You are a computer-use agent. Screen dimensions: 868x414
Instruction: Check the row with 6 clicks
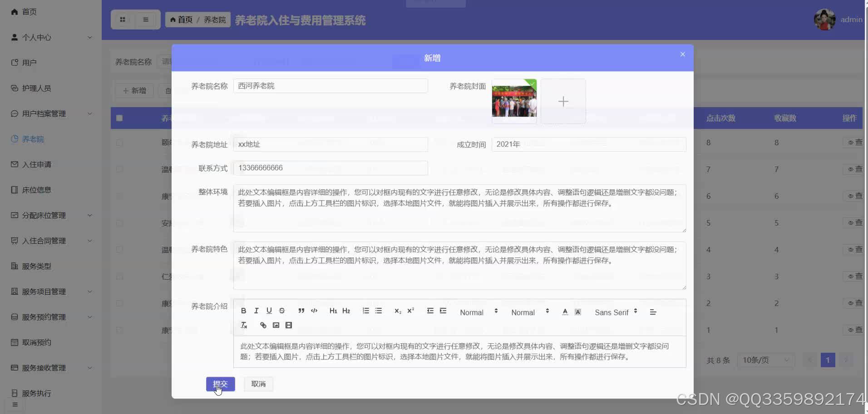click(119, 196)
